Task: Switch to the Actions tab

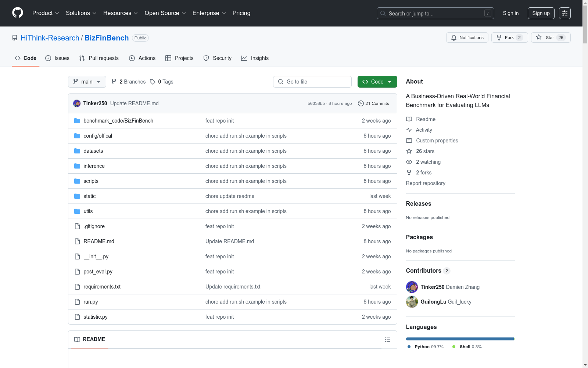Action: pos(142,58)
